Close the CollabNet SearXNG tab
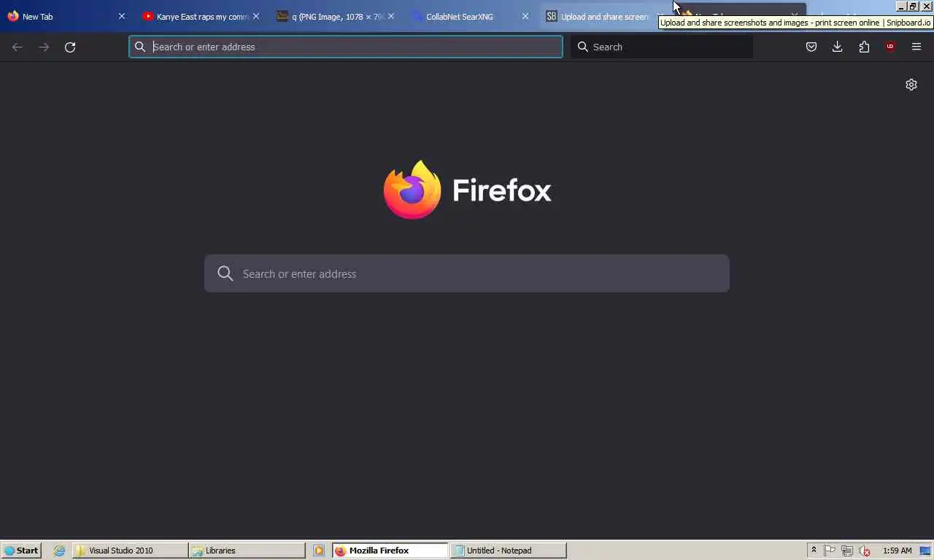The height and width of the screenshot is (560, 934). (x=525, y=16)
